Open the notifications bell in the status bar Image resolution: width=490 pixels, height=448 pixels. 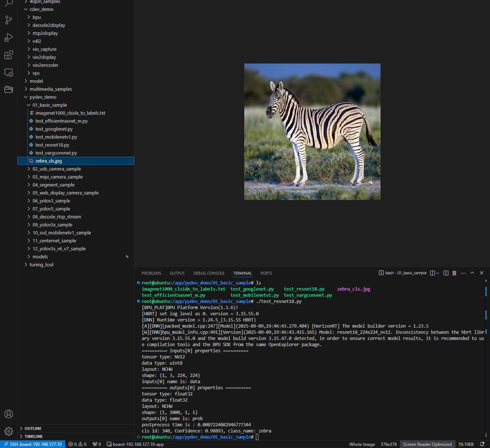tap(482, 444)
